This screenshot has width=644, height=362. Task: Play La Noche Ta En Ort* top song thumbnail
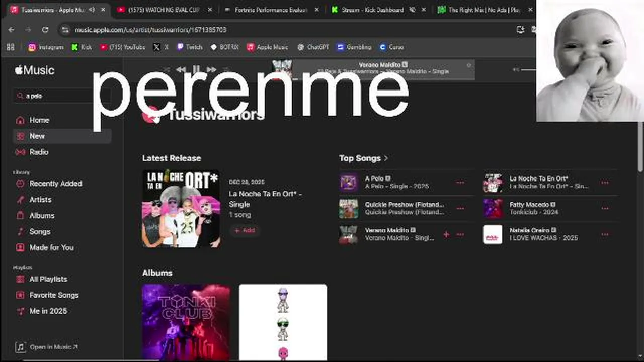(x=493, y=183)
